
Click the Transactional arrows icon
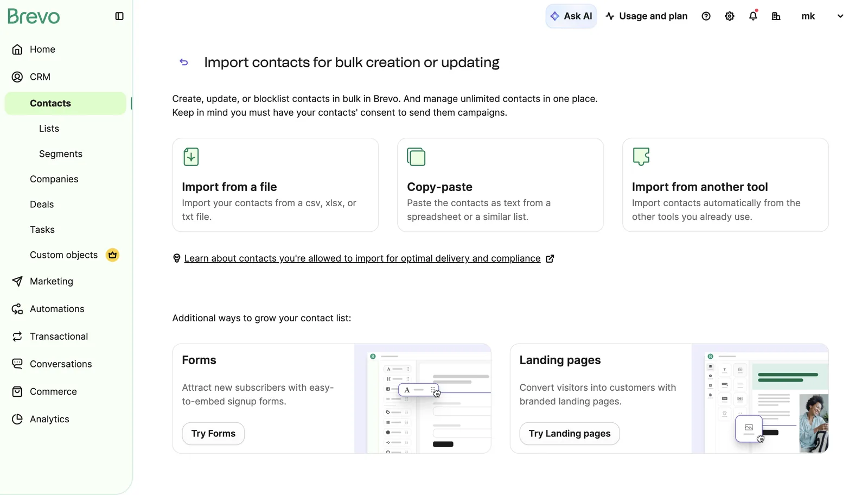tap(17, 337)
